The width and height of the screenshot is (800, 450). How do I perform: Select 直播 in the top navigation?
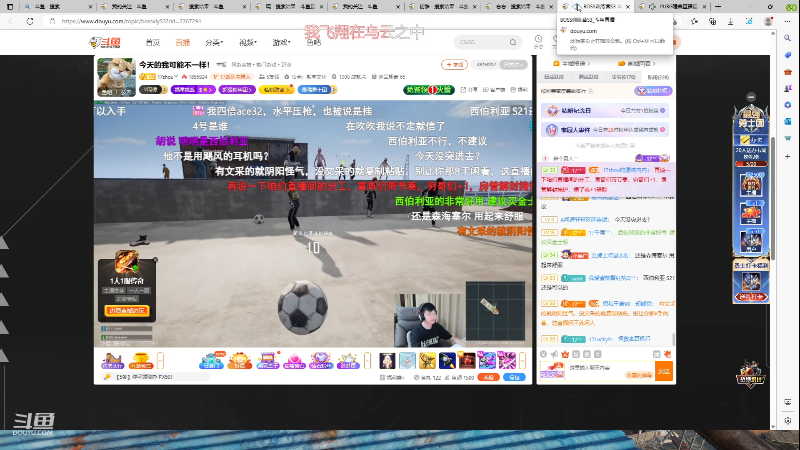(x=183, y=42)
